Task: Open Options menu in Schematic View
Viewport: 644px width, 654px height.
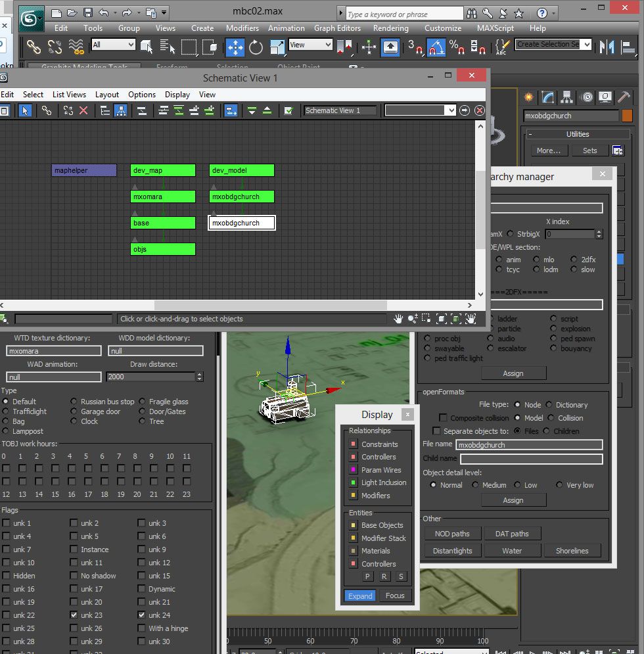Action: (142, 95)
